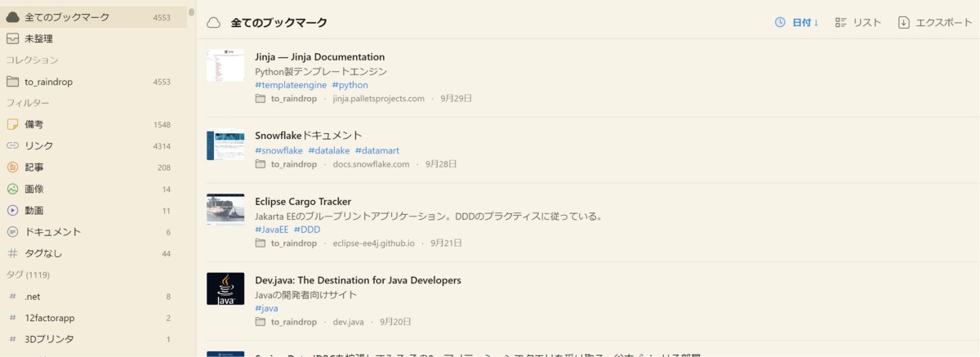This screenshot has width=980, height=357.
Task: Click the Eclipse Cargo Tracker thumbnail
Action: tap(225, 209)
